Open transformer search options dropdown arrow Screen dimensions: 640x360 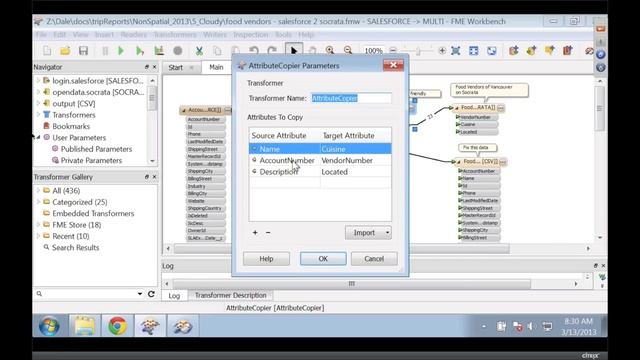[140, 293]
